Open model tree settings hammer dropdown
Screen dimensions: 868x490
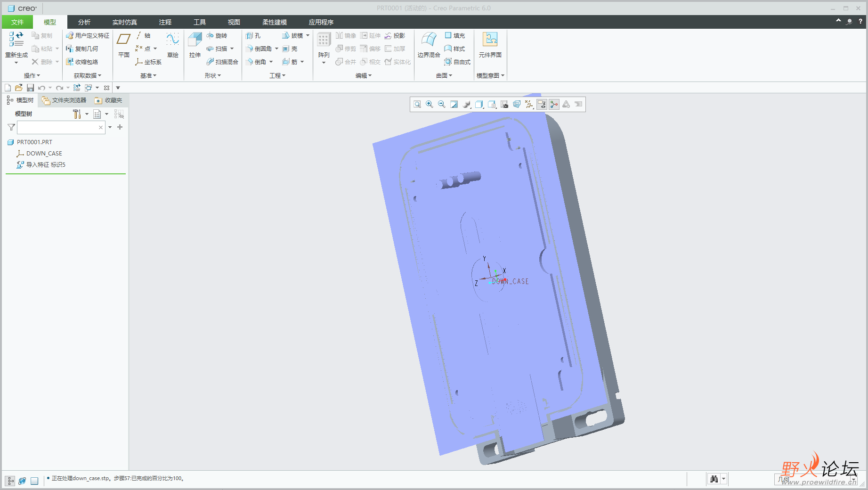click(x=81, y=114)
